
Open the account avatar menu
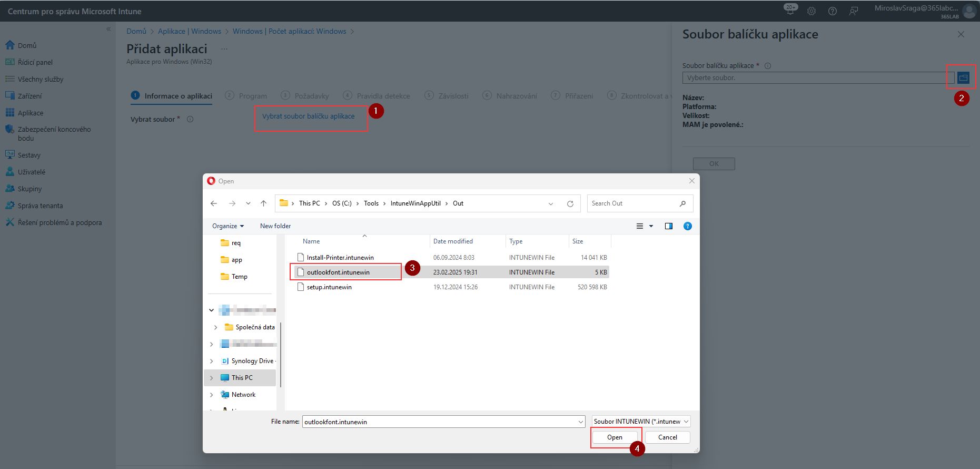tap(969, 11)
